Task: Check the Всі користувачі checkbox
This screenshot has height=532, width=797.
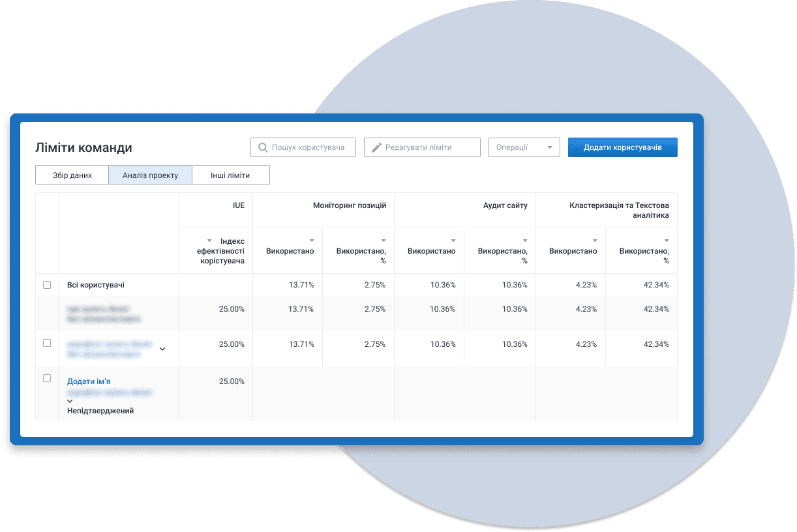Action: 47,285
